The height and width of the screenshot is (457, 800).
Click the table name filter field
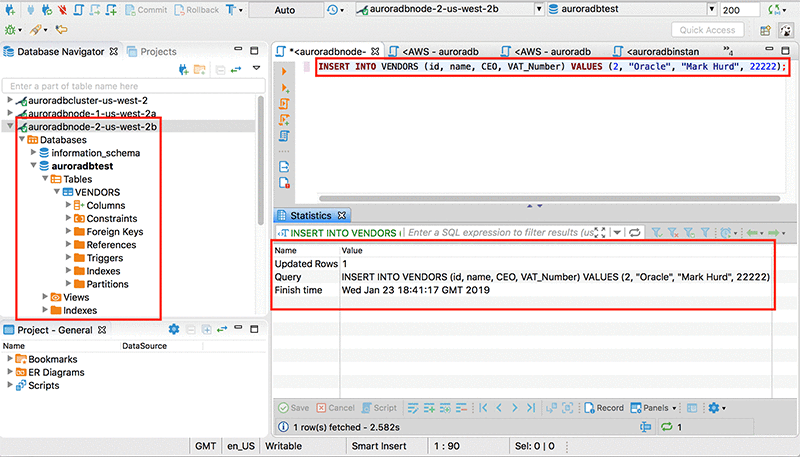pos(134,86)
